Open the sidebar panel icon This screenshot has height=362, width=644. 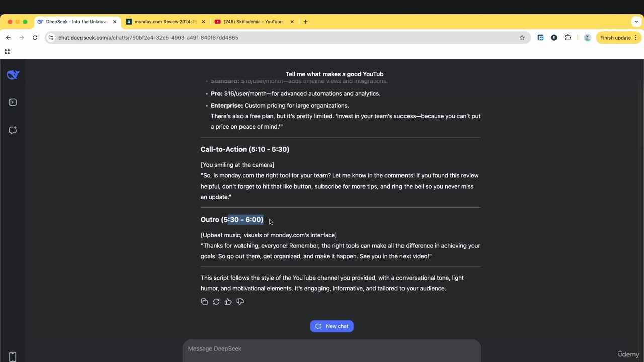click(13, 102)
